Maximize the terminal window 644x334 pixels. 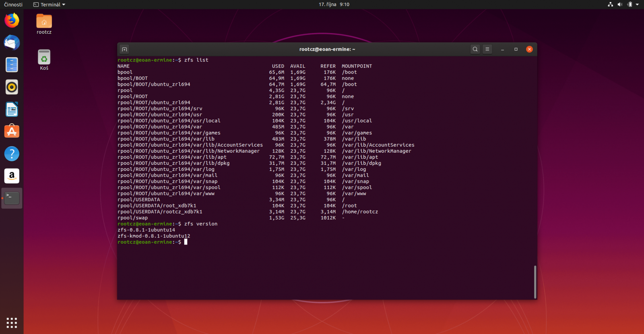[516, 49]
